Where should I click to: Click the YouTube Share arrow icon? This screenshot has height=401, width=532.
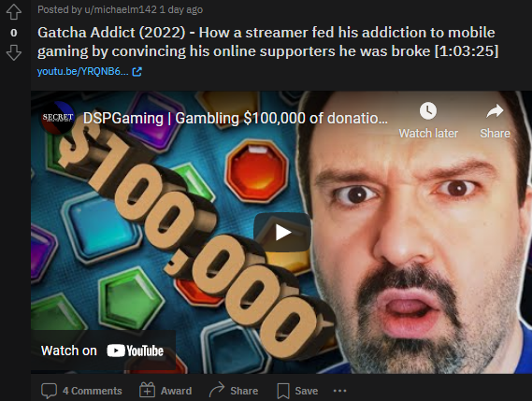click(495, 111)
